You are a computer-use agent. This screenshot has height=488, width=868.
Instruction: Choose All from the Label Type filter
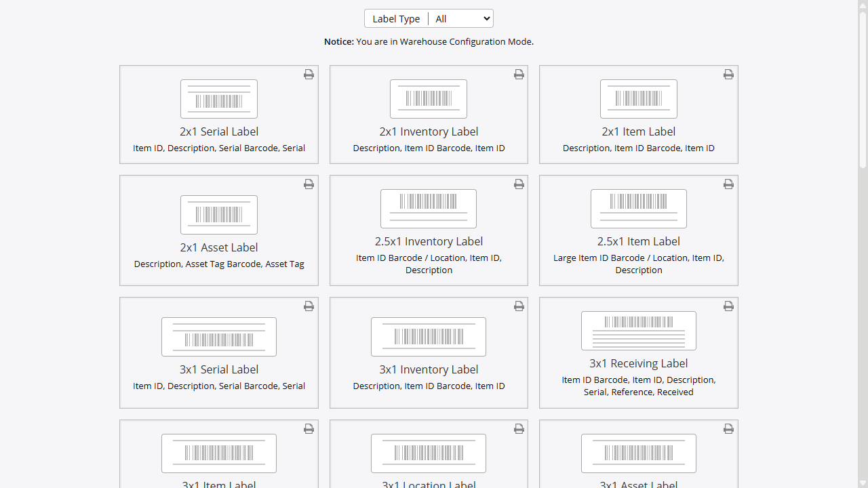point(461,18)
